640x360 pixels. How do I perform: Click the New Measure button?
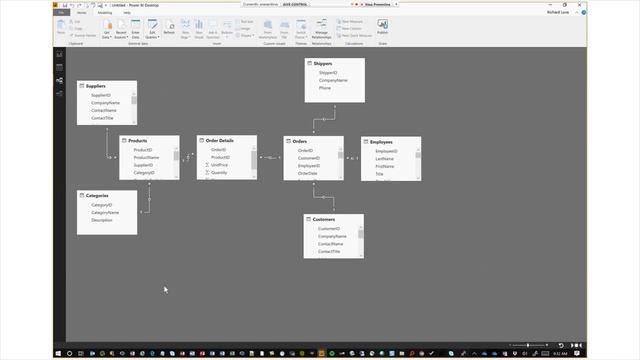(350, 22)
